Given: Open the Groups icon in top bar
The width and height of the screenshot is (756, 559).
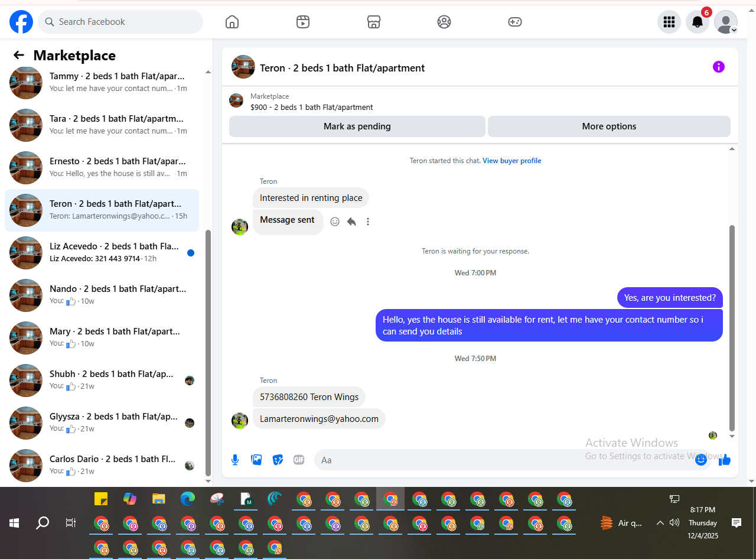Looking at the screenshot, I should coord(444,22).
